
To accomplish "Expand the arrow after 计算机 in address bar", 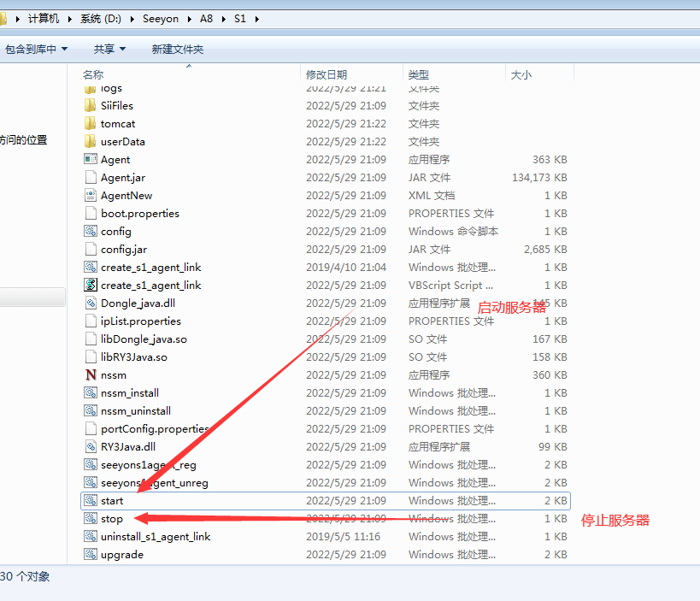I will tap(70, 19).
